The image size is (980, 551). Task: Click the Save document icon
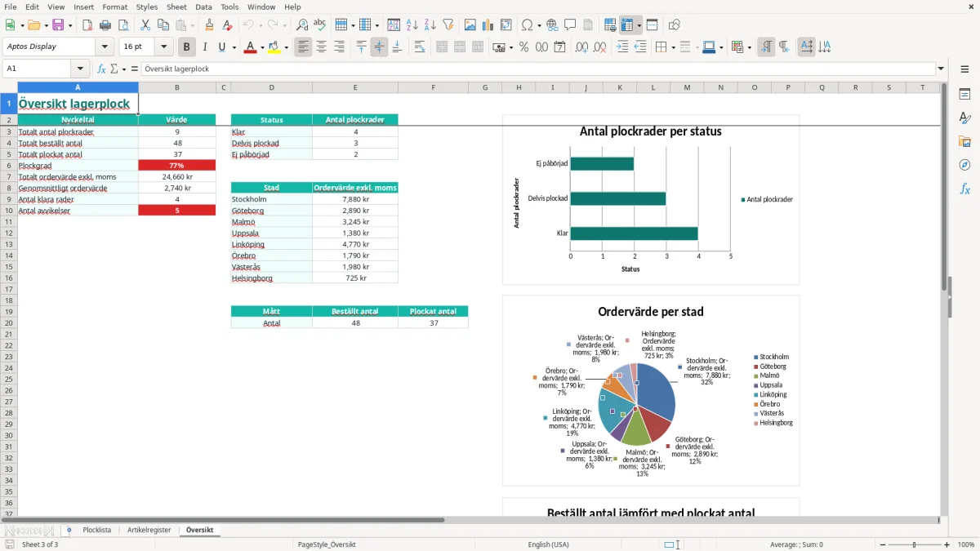58,25
